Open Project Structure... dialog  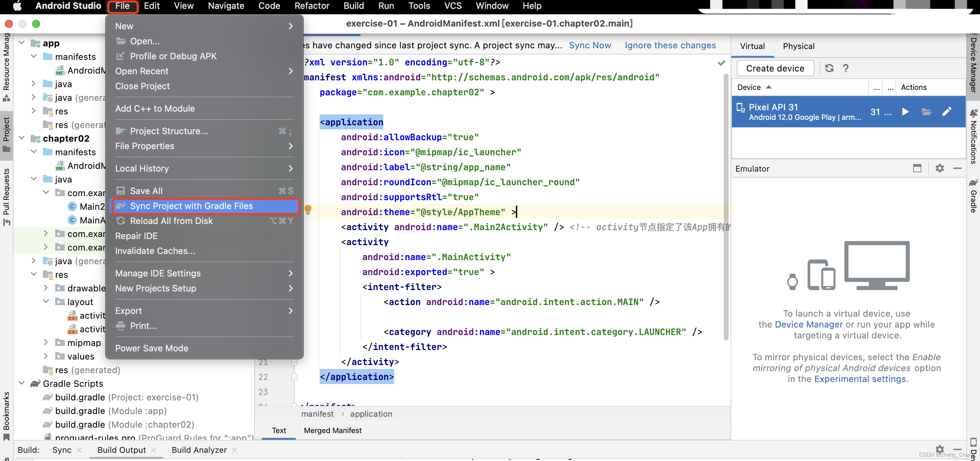(204, 131)
